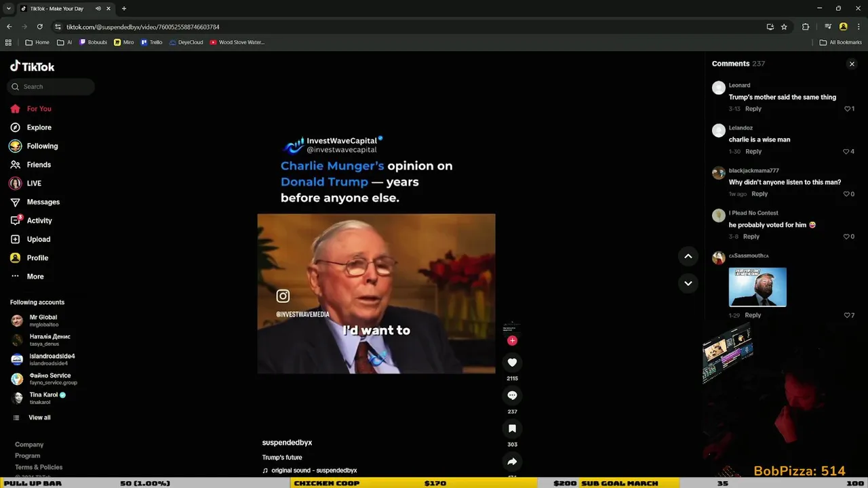The height and width of the screenshot is (488, 868).
Task: Bookmark the video to favorites
Action: pyautogui.click(x=512, y=428)
